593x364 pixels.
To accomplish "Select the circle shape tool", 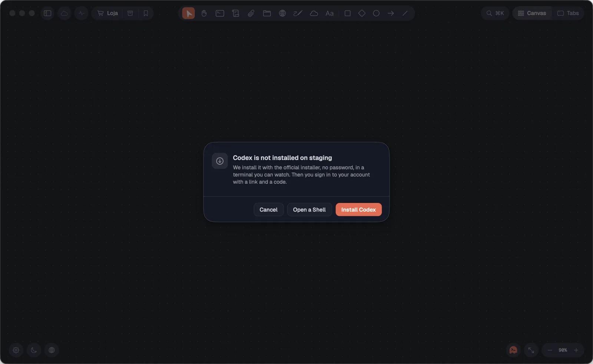I will 376,13.
